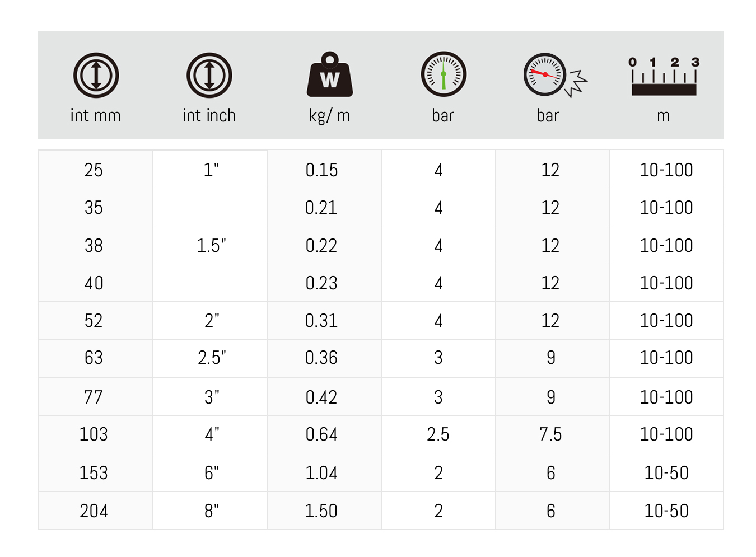Viewport: 756px width, 557px height.
Task: Click the diameter icon above int inch
Action: 209,76
